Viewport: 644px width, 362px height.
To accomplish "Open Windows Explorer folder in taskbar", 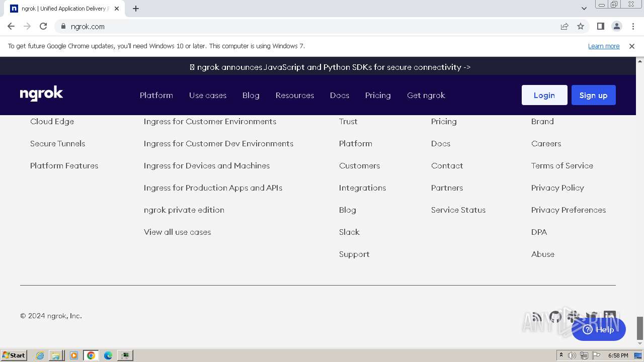I will (56, 355).
